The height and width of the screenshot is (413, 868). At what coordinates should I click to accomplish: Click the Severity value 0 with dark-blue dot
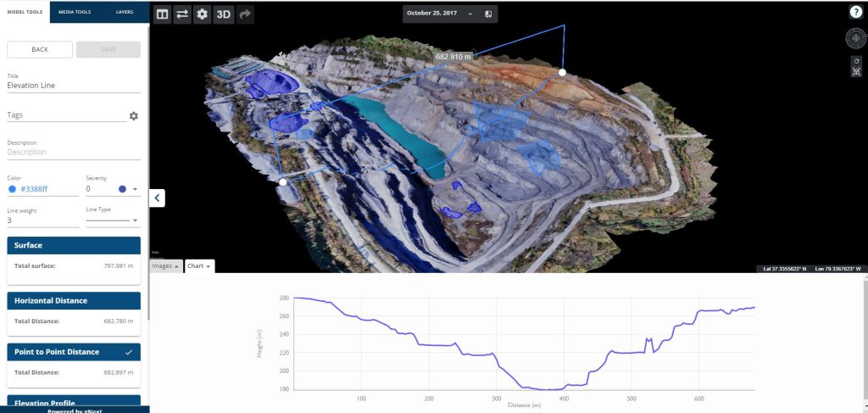(106, 189)
